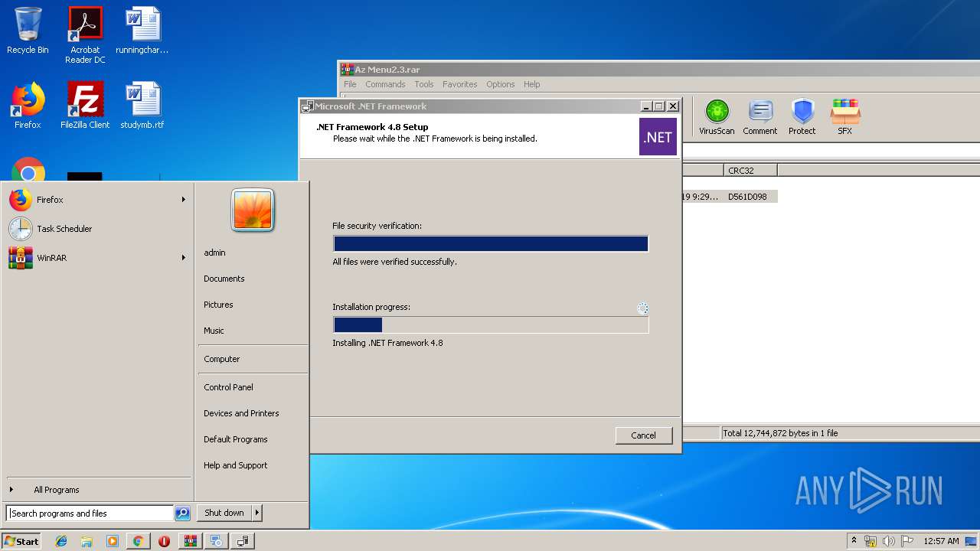Click the network status tray icon
The height and width of the screenshot is (551, 980).
click(871, 541)
